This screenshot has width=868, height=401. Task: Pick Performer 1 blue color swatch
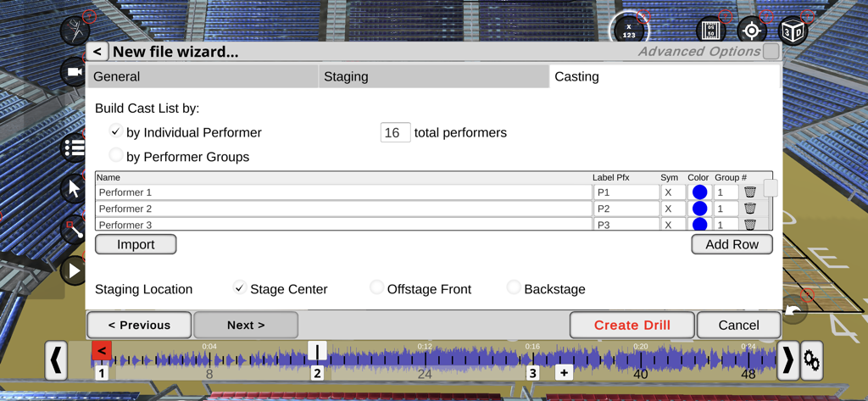click(699, 192)
